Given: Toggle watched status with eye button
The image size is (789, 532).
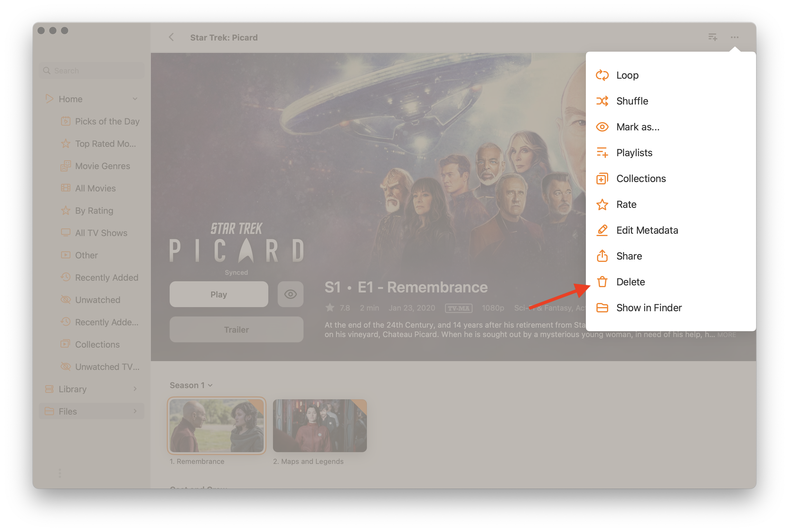Looking at the screenshot, I should pos(290,294).
